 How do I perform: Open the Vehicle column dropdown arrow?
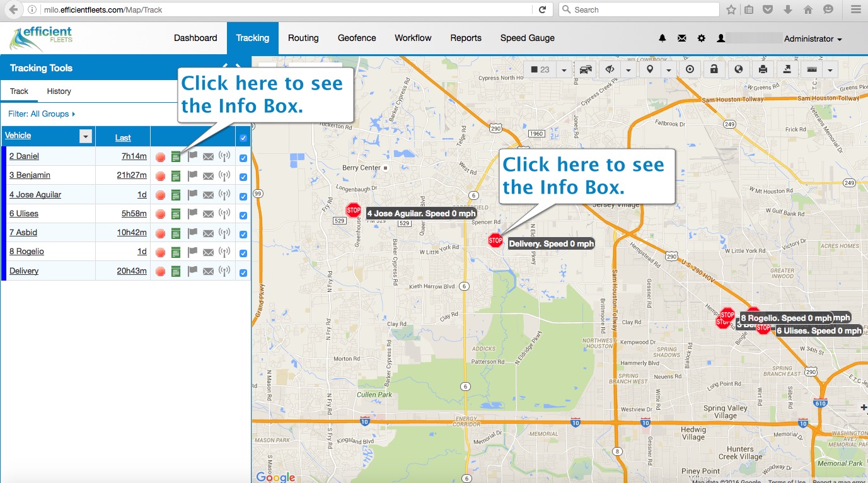tap(86, 136)
